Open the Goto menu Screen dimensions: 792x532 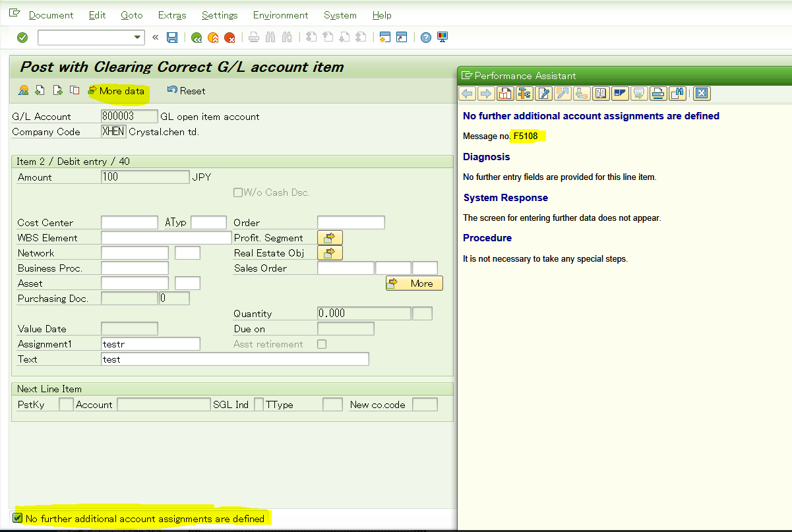tap(132, 15)
